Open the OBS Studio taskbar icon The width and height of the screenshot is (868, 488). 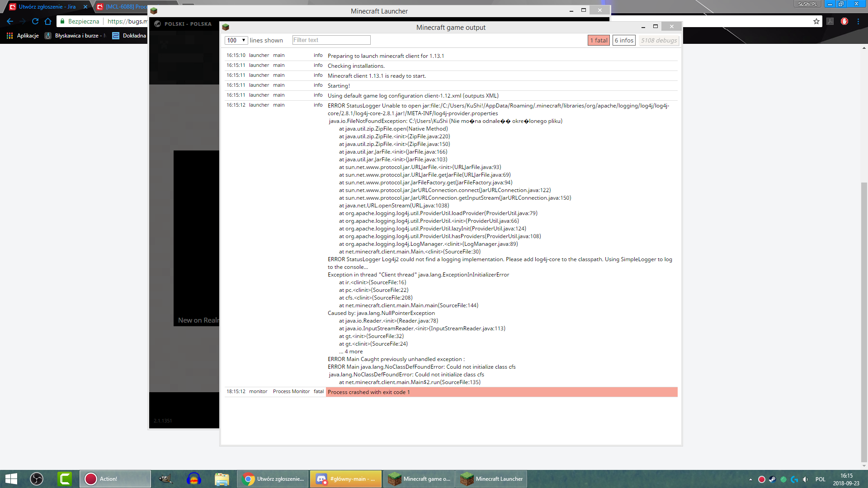(37, 479)
